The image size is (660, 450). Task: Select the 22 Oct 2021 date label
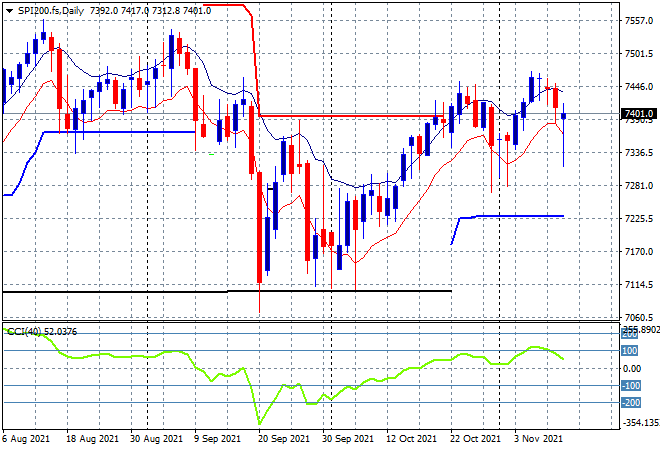point(476,439)
